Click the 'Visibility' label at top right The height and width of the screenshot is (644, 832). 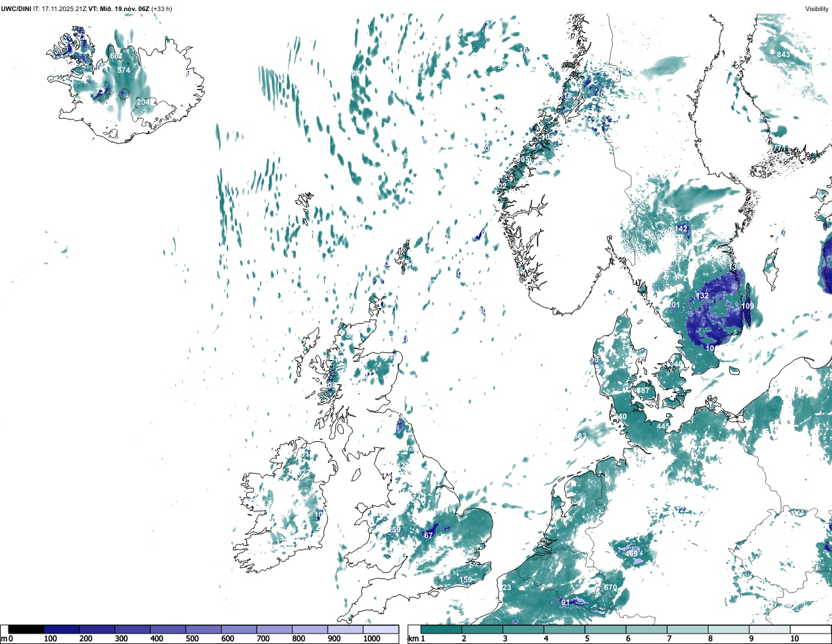coord(817,8)
